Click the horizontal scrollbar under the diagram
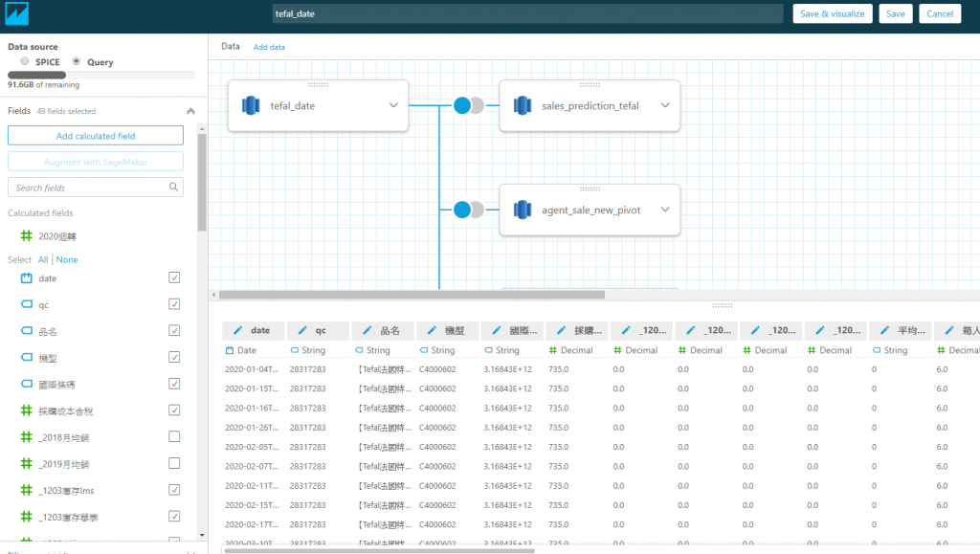Screen dimensions: 980x554 point(412,295)
